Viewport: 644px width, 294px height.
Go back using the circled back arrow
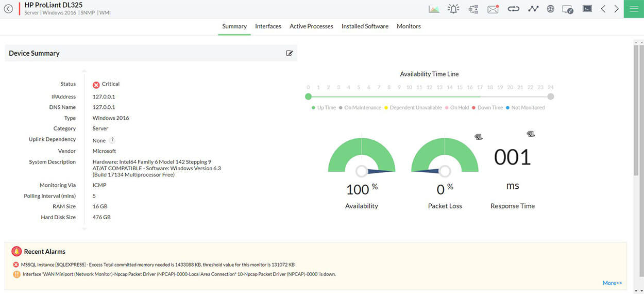(8, 9)
